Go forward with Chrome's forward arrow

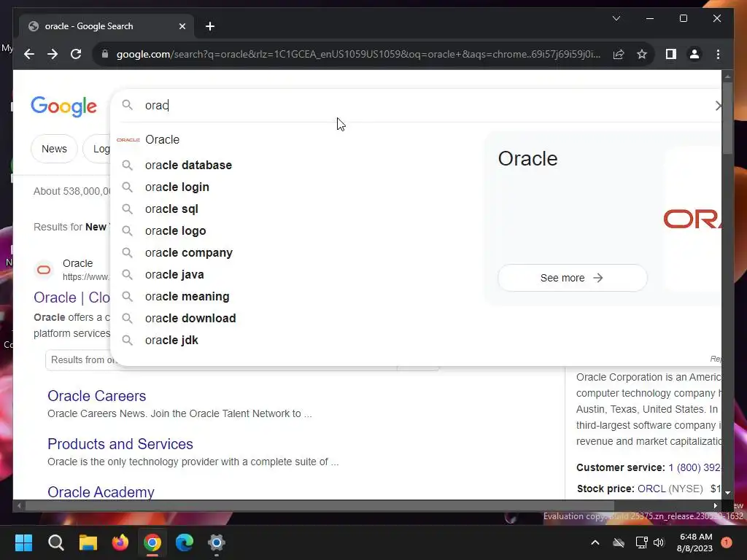tap(53, 54)
